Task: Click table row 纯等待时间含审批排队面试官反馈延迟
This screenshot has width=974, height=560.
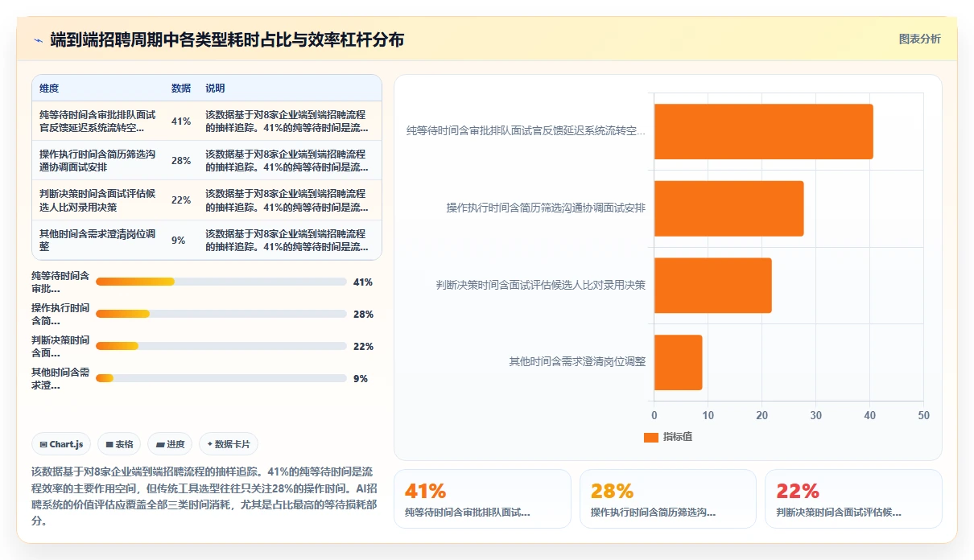Action: tap(206, 121)
